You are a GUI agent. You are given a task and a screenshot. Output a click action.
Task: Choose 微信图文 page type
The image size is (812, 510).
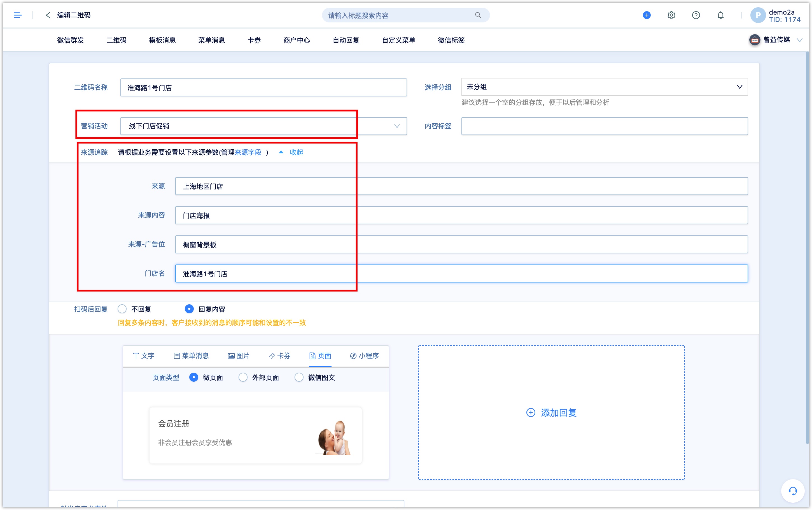[x=299, y=377]
